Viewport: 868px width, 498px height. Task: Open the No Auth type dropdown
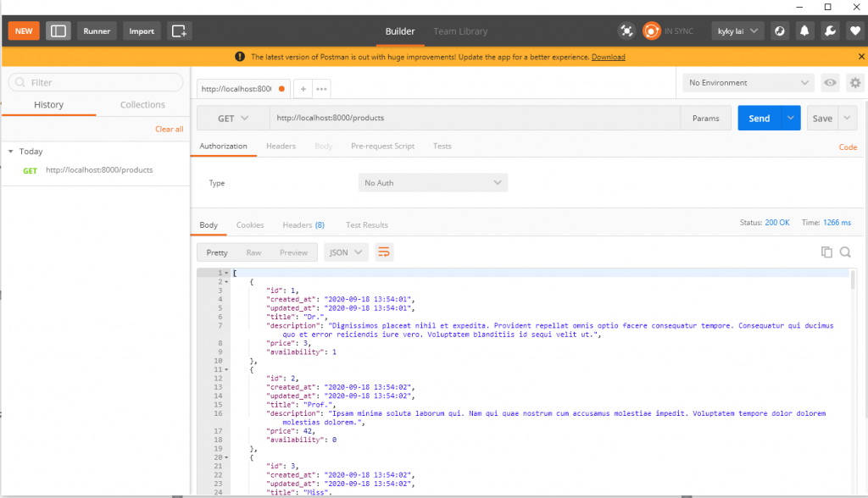click(433, 183)
